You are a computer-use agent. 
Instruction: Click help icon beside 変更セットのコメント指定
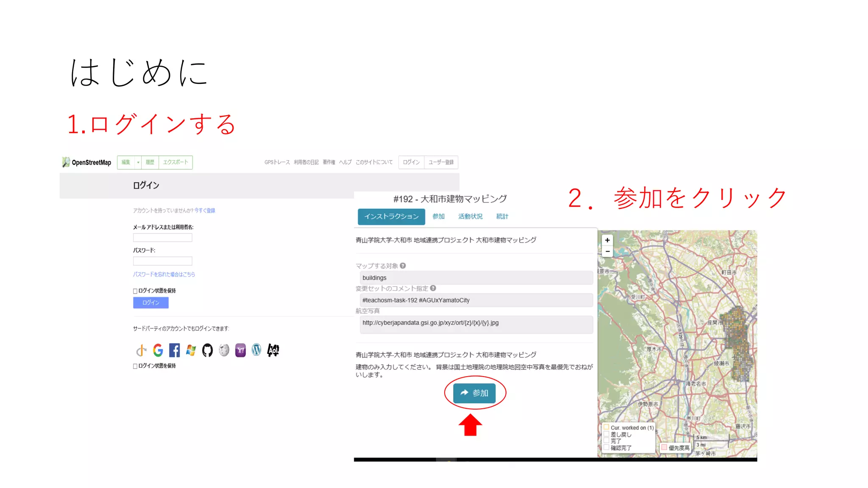(x=433, y=288)
